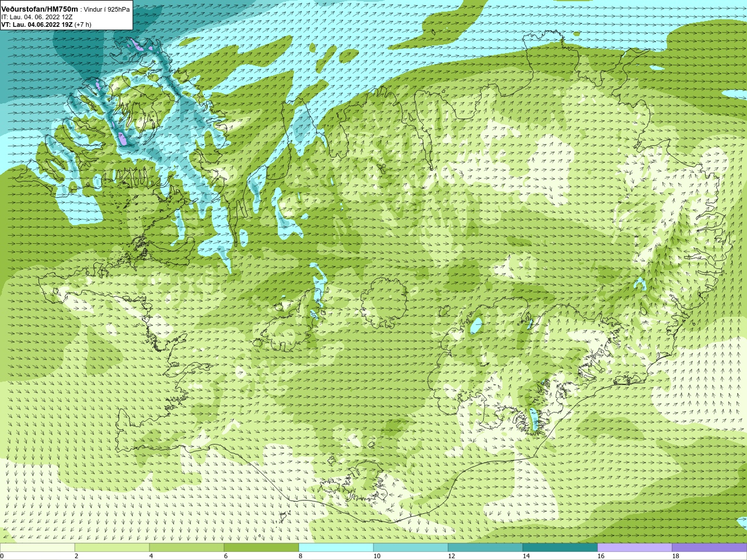
Task: Click the 6–8 m/s olive green legend swatch
Action: [261, 548]
